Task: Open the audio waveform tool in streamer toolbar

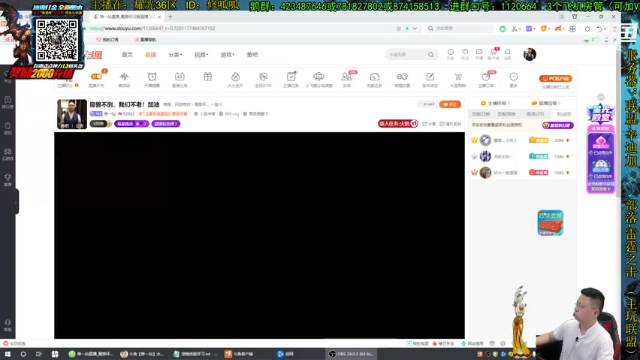Action: click(x=124, y=77)
